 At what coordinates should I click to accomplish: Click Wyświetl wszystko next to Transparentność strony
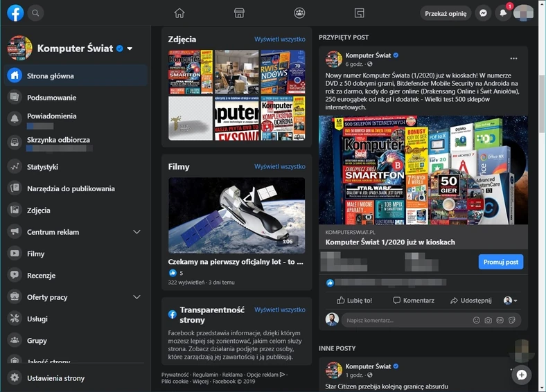pos(280,310)
